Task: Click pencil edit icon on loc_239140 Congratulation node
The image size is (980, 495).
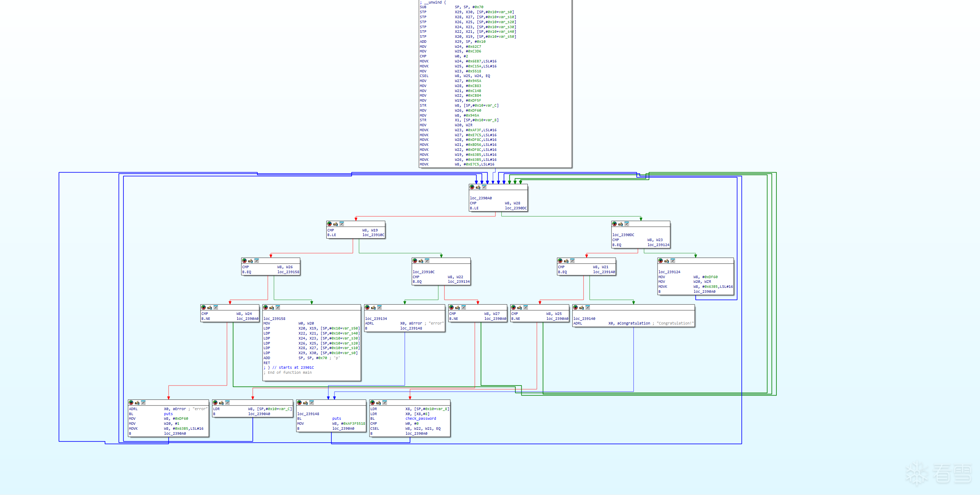Action: (x=581, y=307)
